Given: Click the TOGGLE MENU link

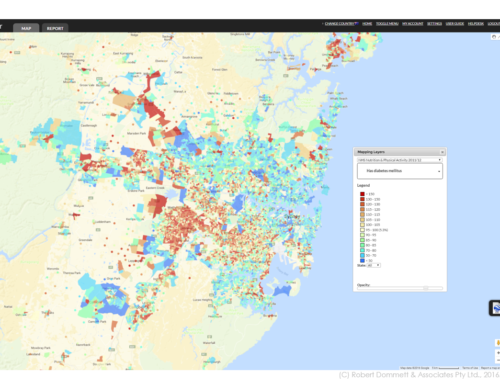Looking at the screenshot, I should [x=387, y=24].
